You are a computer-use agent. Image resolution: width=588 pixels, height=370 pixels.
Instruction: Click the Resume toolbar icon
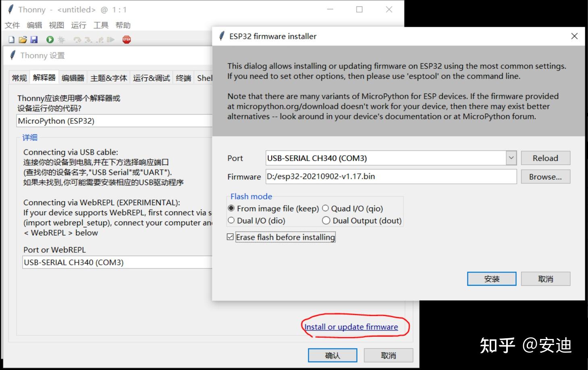pos(111,39)
